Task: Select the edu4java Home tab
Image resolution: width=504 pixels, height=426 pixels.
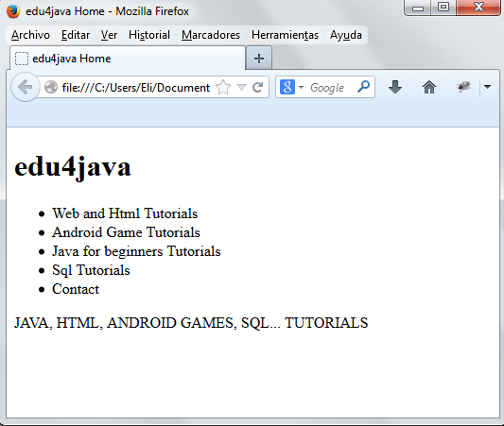Action: pos(128,59)
